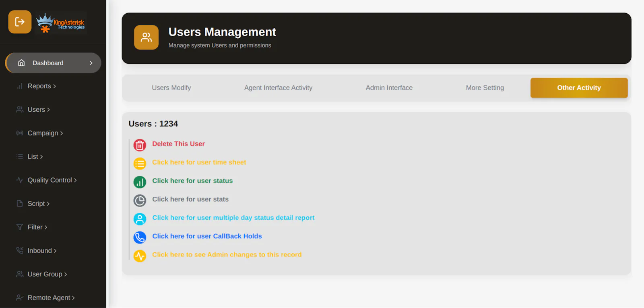Click the List sidebar icon
The height and width of the screenshot is (308, 644).
(x=20, y=156)
